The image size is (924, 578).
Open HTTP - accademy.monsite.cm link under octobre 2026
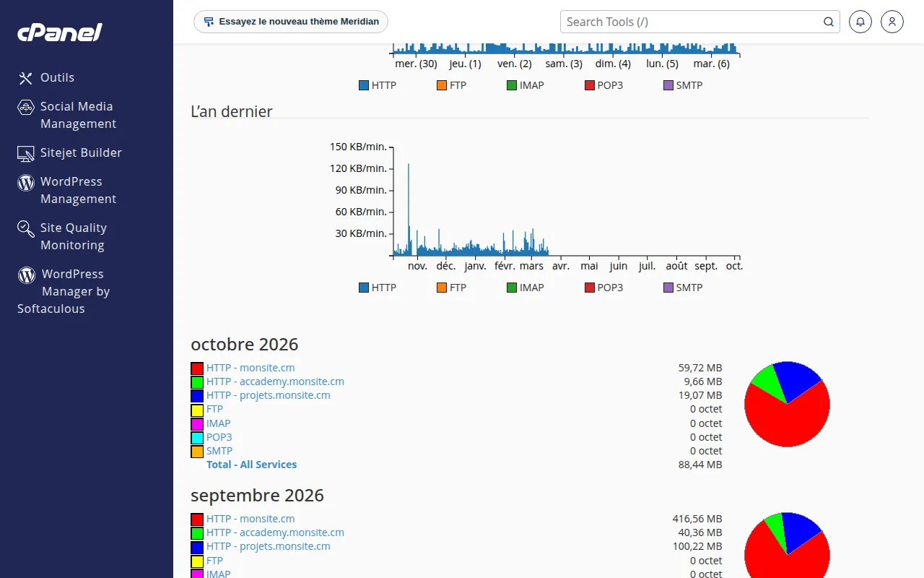tap(275, 381)
